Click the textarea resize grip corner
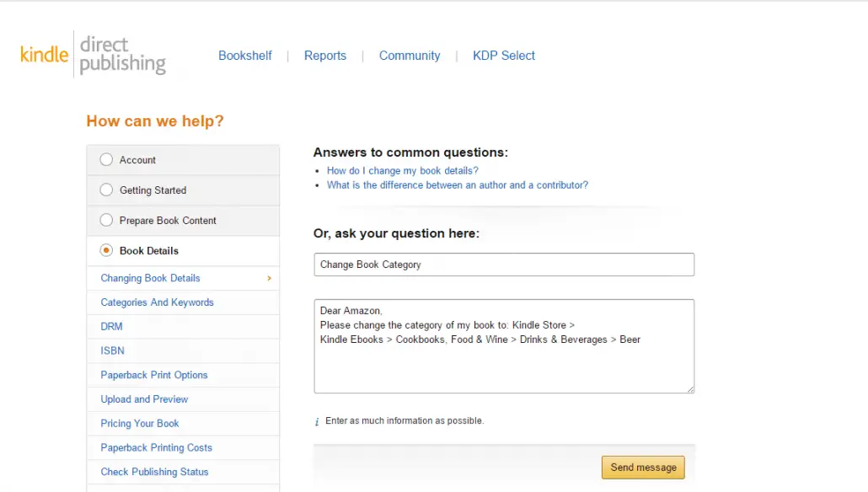868x492 pixels. pos(690,389)
